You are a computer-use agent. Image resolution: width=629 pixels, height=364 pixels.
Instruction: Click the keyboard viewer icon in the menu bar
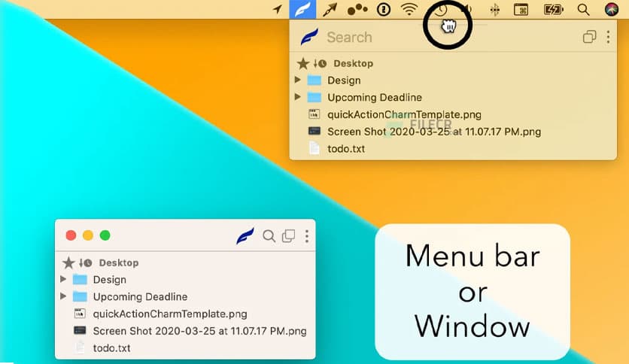521,10
